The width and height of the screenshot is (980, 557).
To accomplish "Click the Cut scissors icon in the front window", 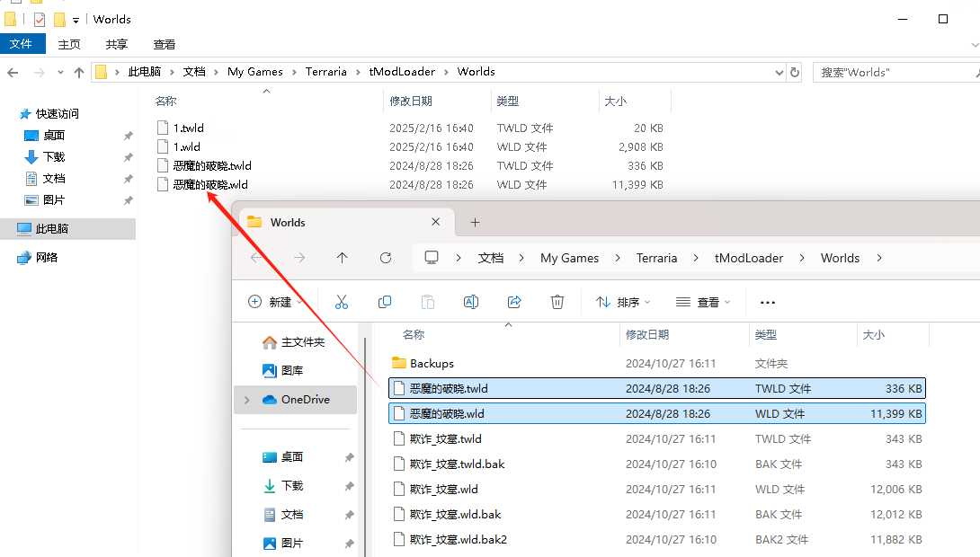I will click(x=342, y=302).
